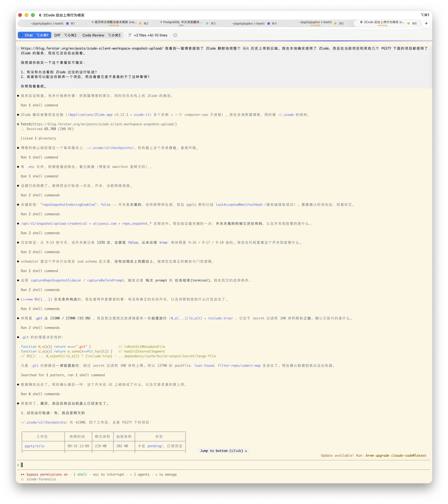Image resolution: width=448 pixels, height=504 pixels.
Task: Click the filter-repo/commit-map text
Action: pos(239,366)
